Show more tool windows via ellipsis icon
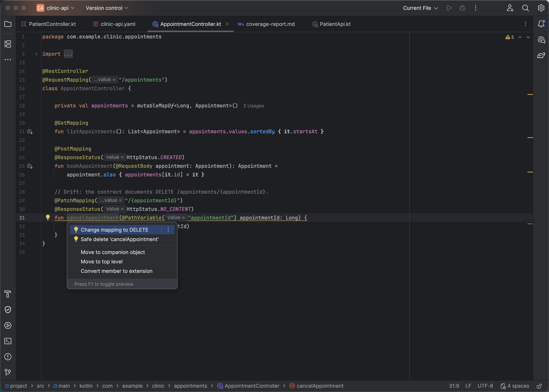The width and height of the screenshot is (549, 392). click(8, 60)
